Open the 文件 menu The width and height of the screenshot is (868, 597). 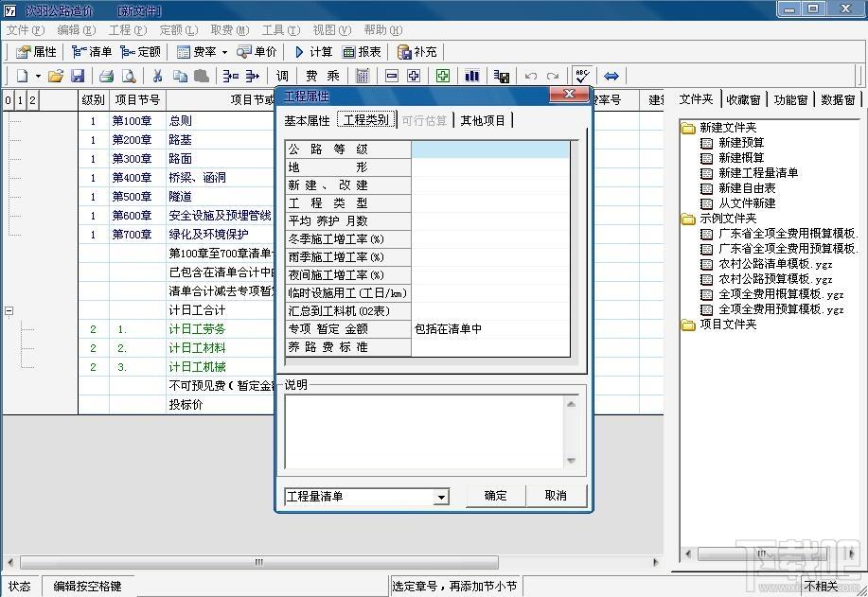(x=25, y=30)
